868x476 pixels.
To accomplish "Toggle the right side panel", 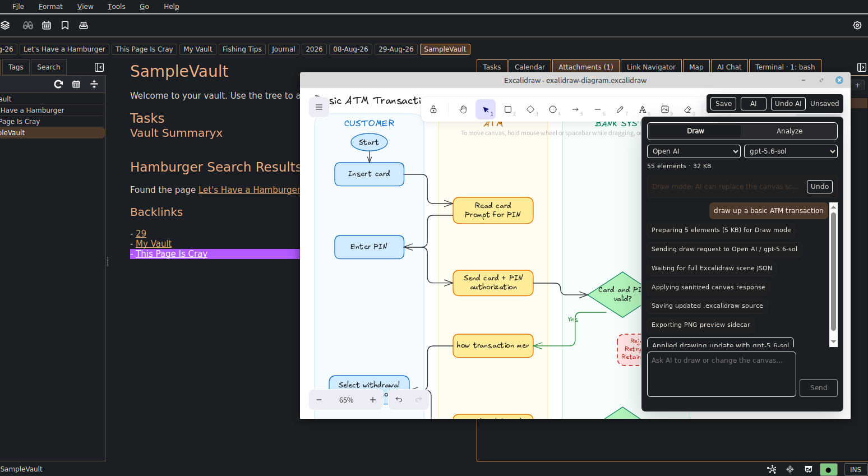I will tap(862, 67).
